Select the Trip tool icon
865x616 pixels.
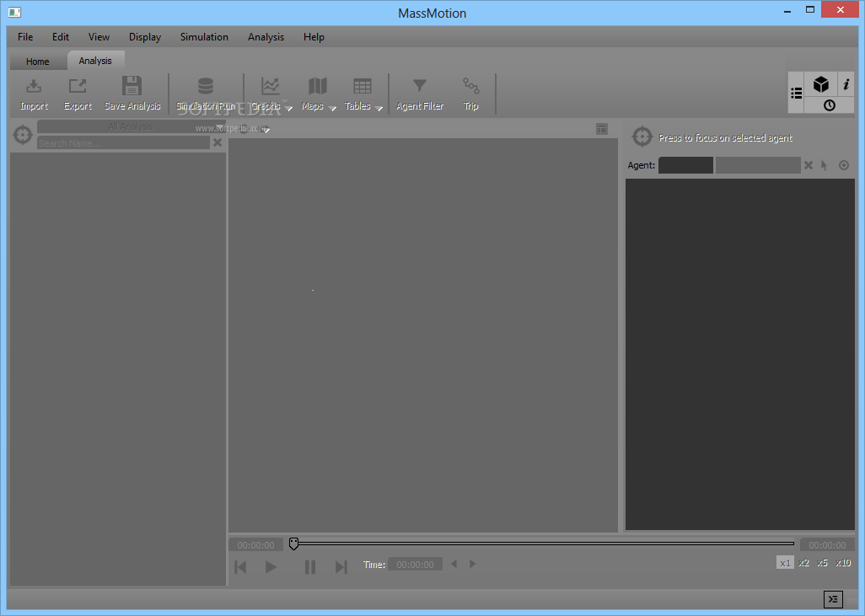tap(470, 85)
